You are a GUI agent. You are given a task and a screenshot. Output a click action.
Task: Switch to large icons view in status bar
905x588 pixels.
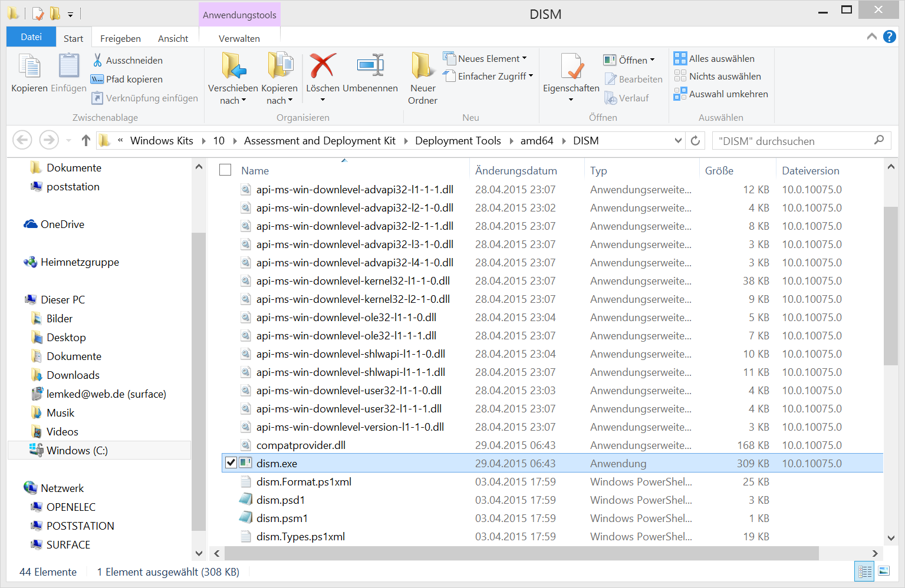tap(884, 571)
